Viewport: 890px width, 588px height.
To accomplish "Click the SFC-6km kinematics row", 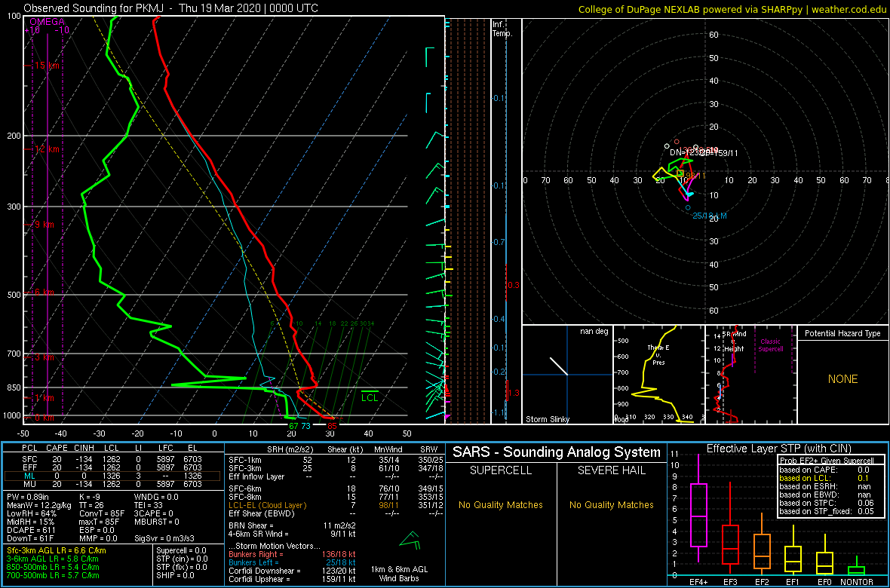I will [335, 489].
